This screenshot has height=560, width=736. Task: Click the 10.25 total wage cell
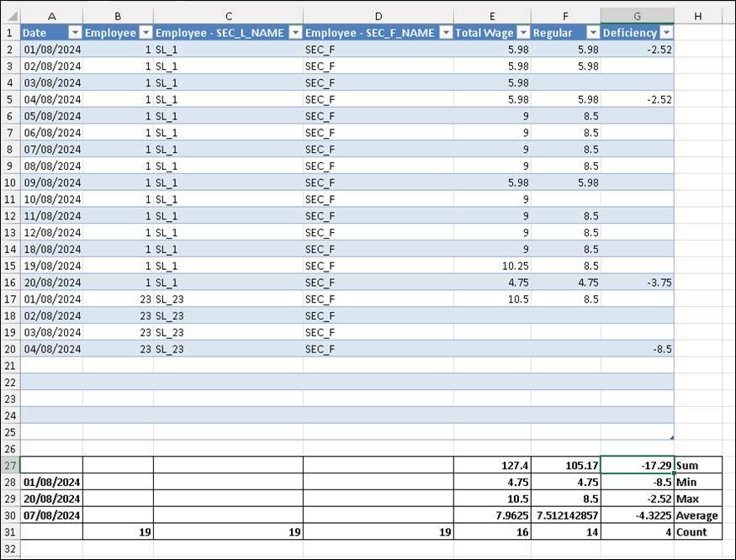492,266
